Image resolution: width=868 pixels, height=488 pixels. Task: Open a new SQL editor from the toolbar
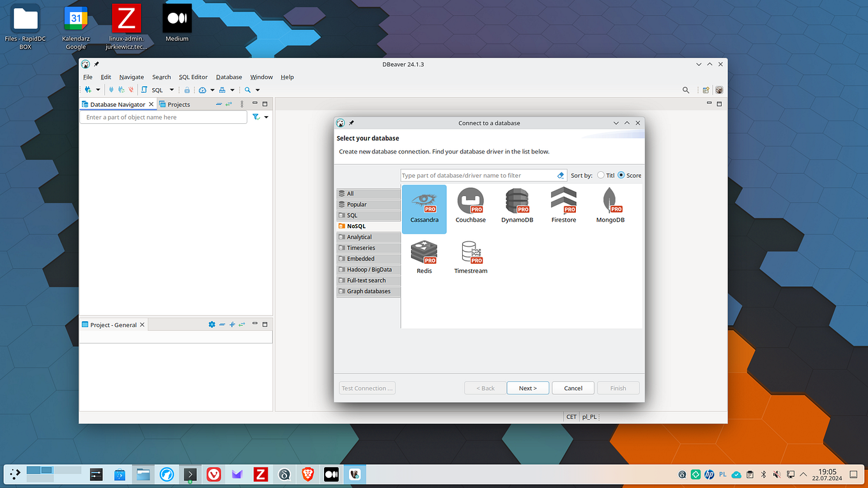tap(144, 89)
